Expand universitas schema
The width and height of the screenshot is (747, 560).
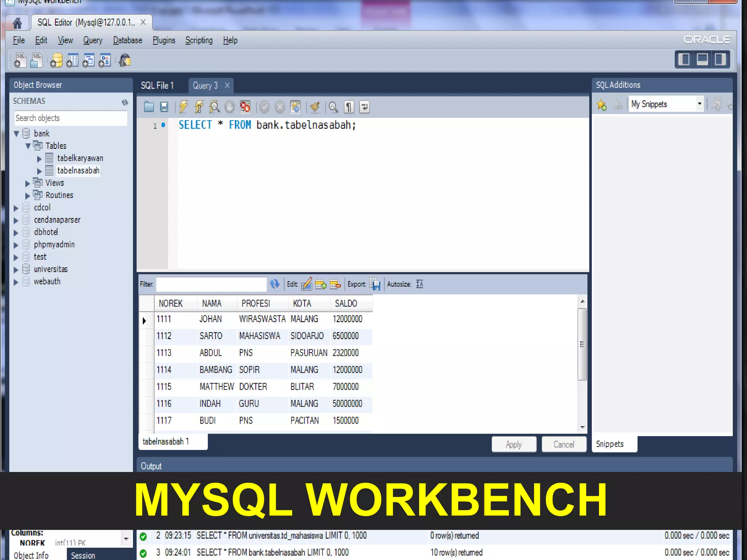pyautogui.click(x=16, y=270)
